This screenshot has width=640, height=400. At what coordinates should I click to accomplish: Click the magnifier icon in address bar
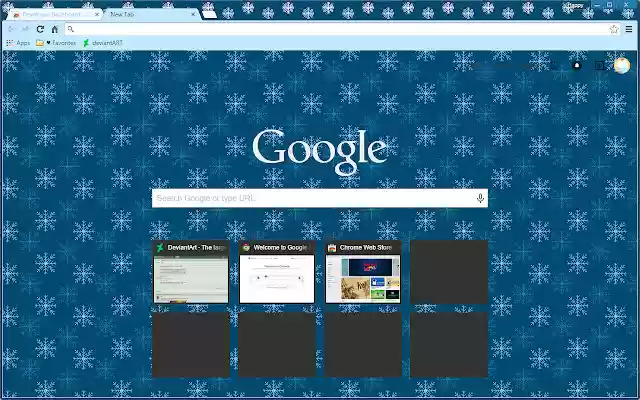pyautogui.click(x=71, y=29)
